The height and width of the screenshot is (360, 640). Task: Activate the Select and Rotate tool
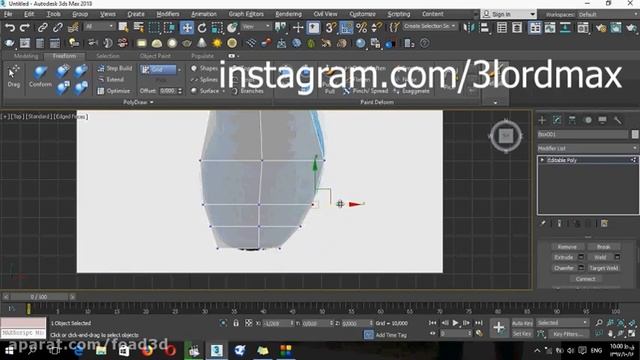[202, 28]
